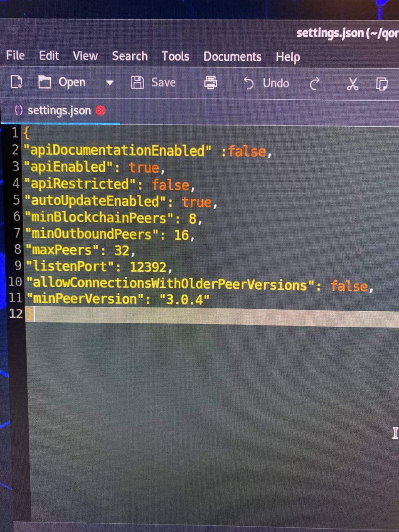Click the Open button label
Image resolution: width=399 pixels, height=532 pixels.
[x=72, y=83]
